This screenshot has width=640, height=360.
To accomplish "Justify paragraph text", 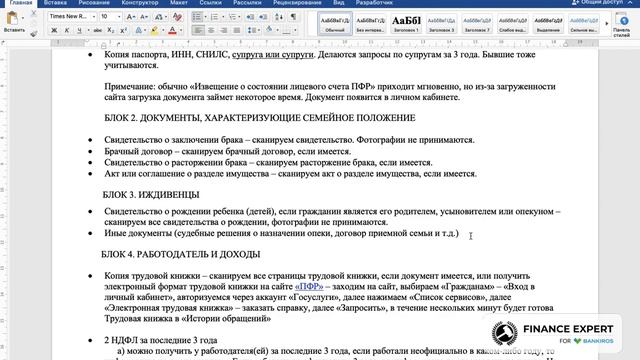I will pyautogui.click(x=237, y=30).
